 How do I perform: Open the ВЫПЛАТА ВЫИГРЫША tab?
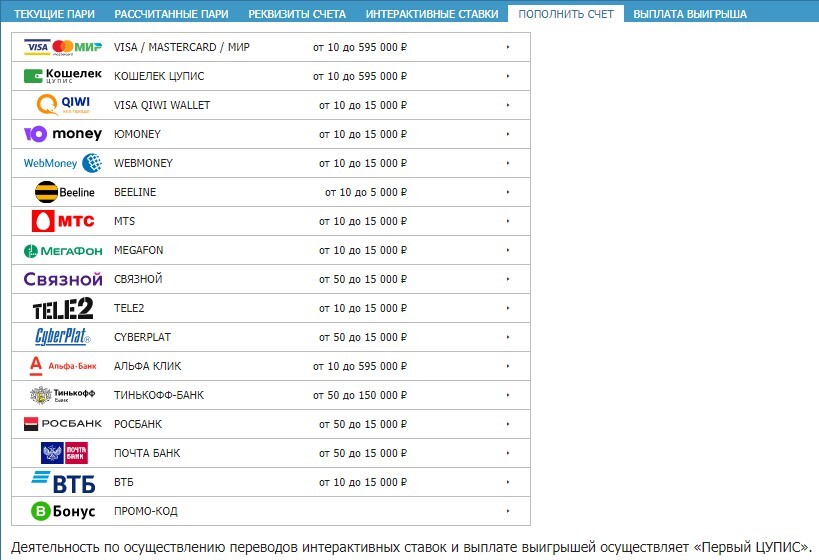pos(690,14)
